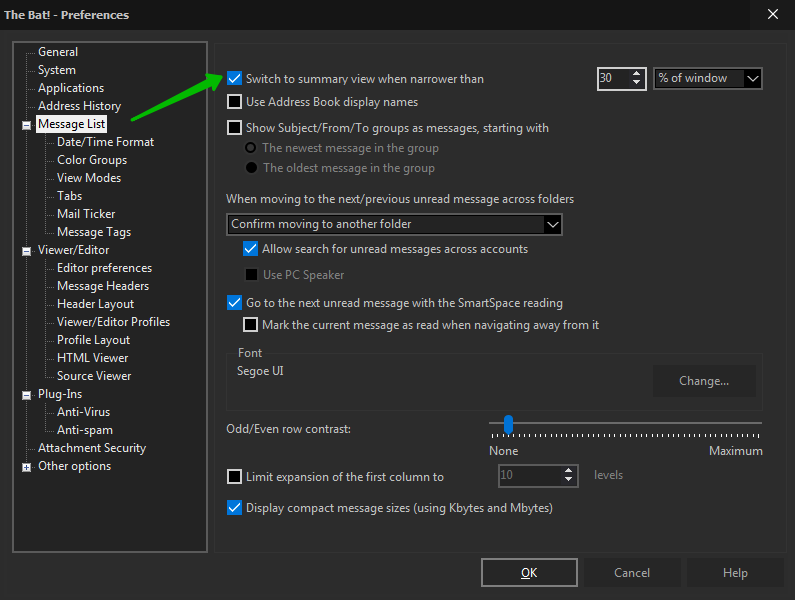The image size is (795, 600).
Task: Open Date/Time Format settings
Action: coord(105,142)
